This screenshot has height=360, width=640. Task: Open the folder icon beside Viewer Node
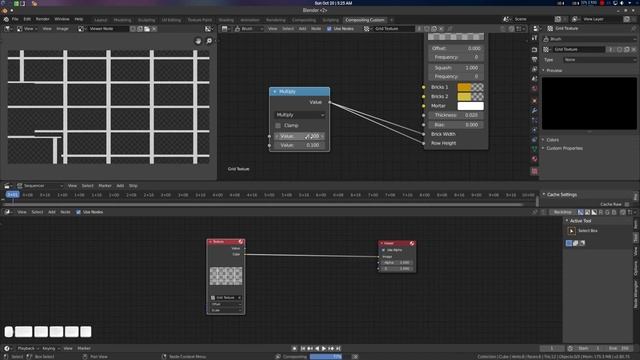147,29
